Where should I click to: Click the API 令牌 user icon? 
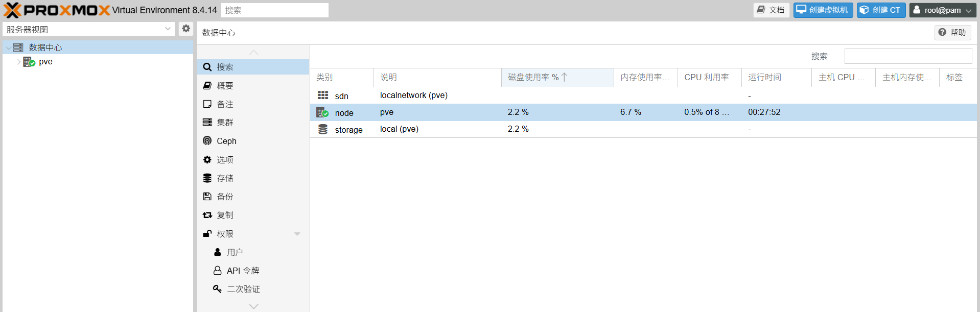[217, 271]
